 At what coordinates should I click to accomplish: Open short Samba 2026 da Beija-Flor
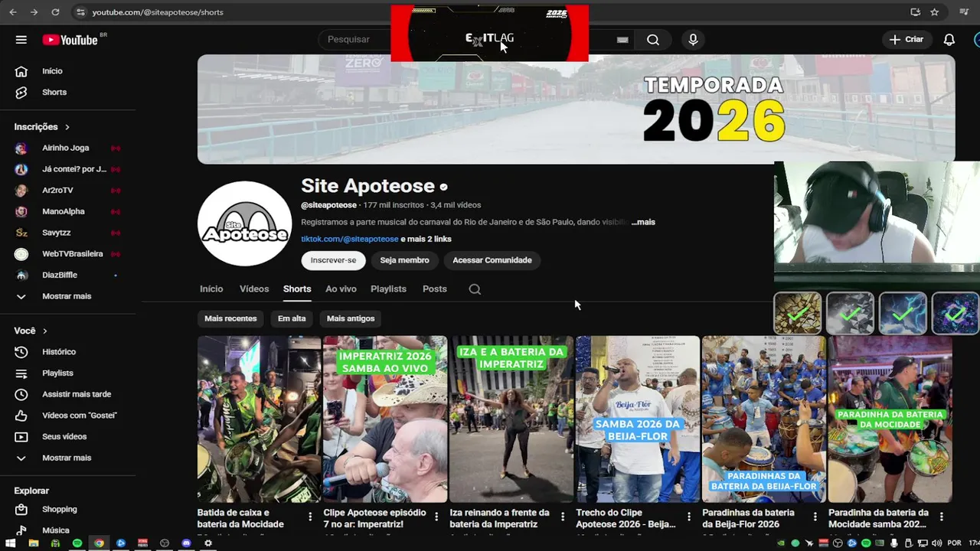638,419
